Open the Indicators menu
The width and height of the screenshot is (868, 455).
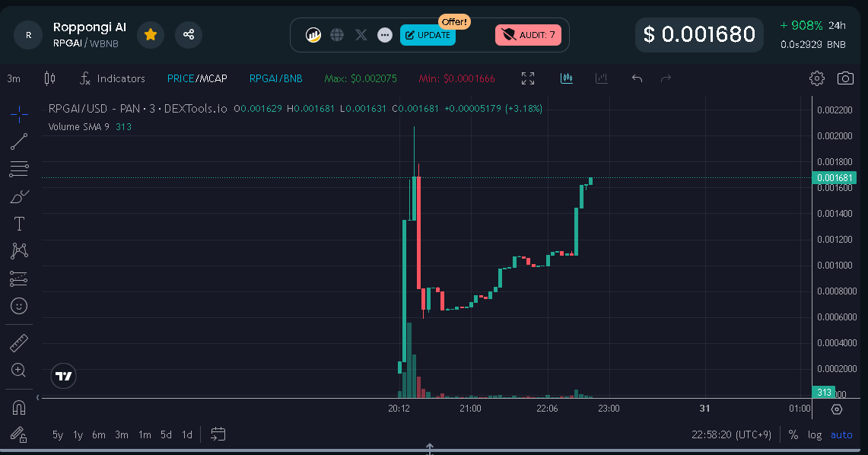[x=113, y=78]
